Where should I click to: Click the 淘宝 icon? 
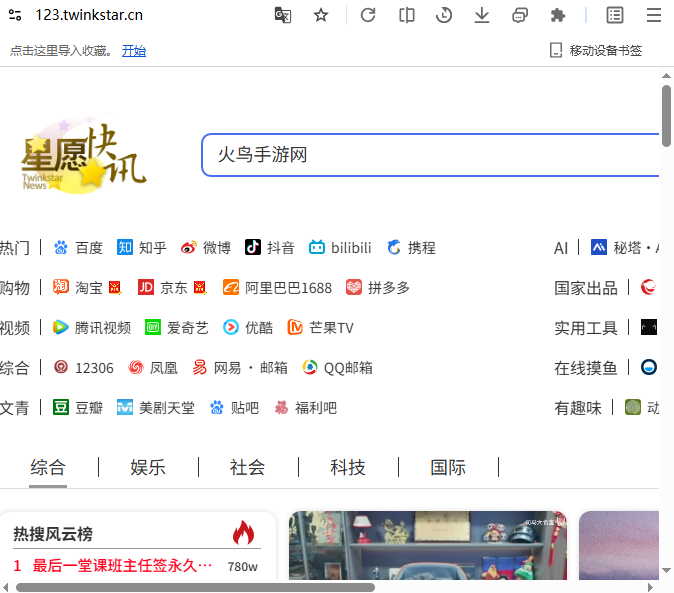click(x=61, y=287)
